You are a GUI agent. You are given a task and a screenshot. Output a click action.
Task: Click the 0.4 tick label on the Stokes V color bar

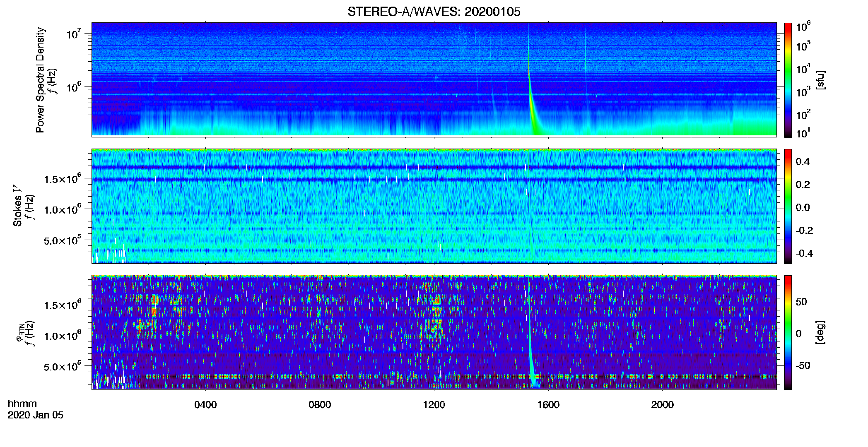(803, 162)
